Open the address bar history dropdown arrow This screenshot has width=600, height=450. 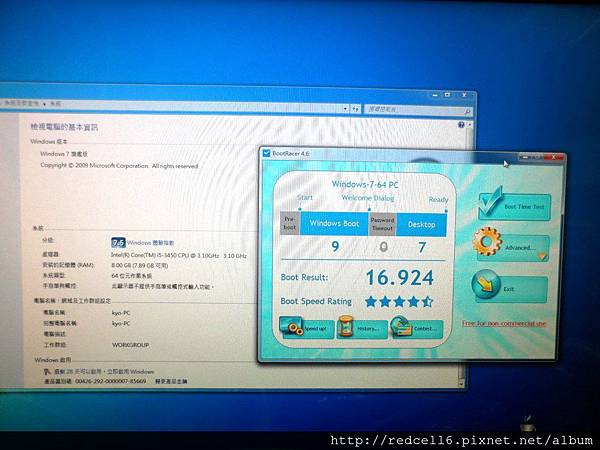[345, 109]
